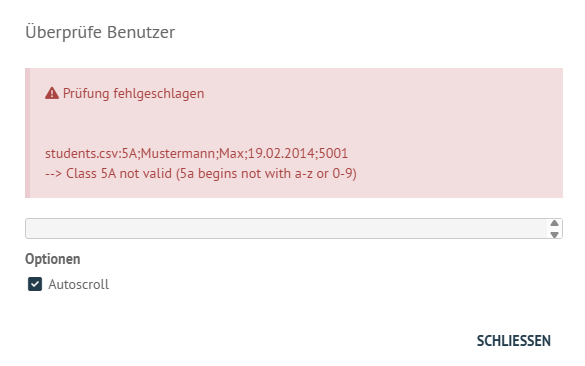Click the down arrow in log box scrollbar
585x366 pixels.
tap(554, 235)
